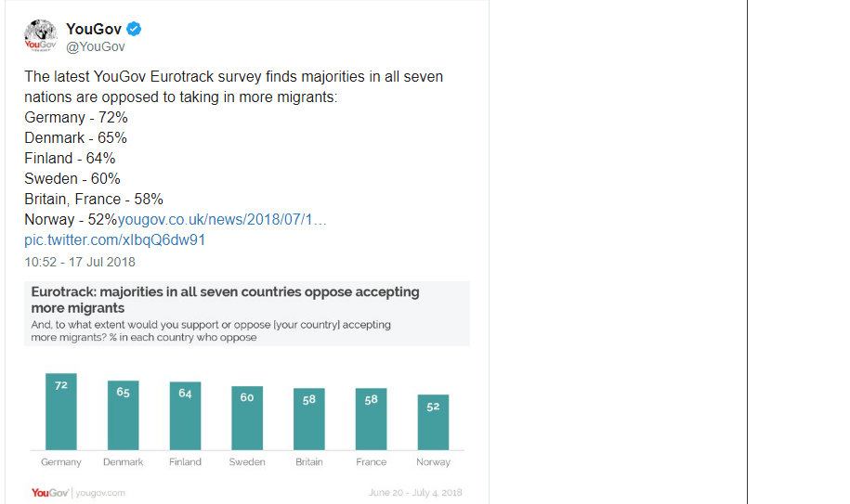Open the @YouGov handle link

point(96,47)
